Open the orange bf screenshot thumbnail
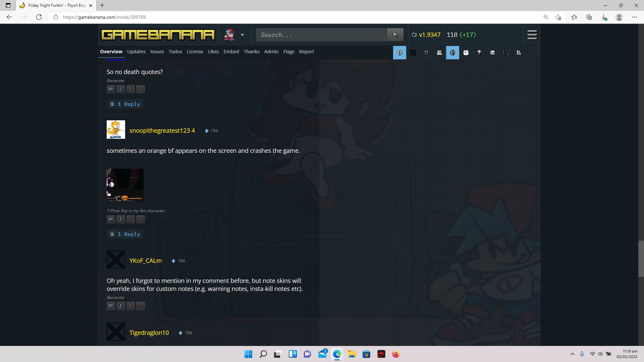 pos(125,185)
